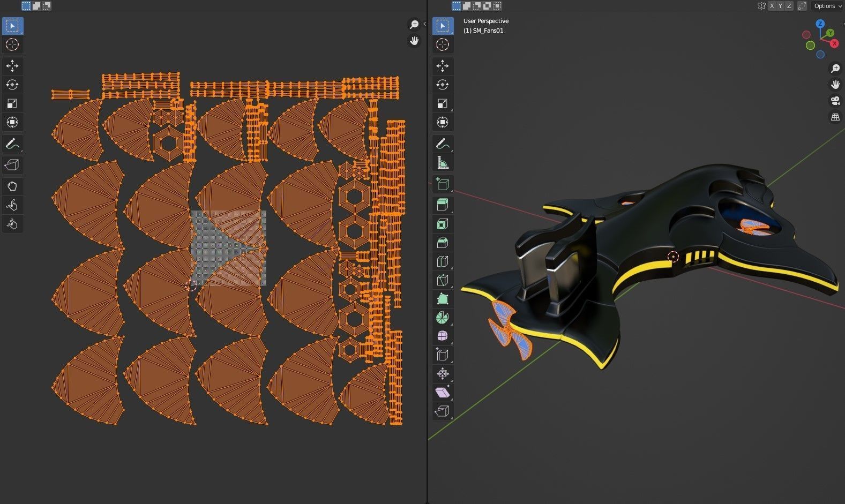Select the Pinch sculpt tool in UV editor
Viewport: 845px width, 504px height.
click(12, 224)
